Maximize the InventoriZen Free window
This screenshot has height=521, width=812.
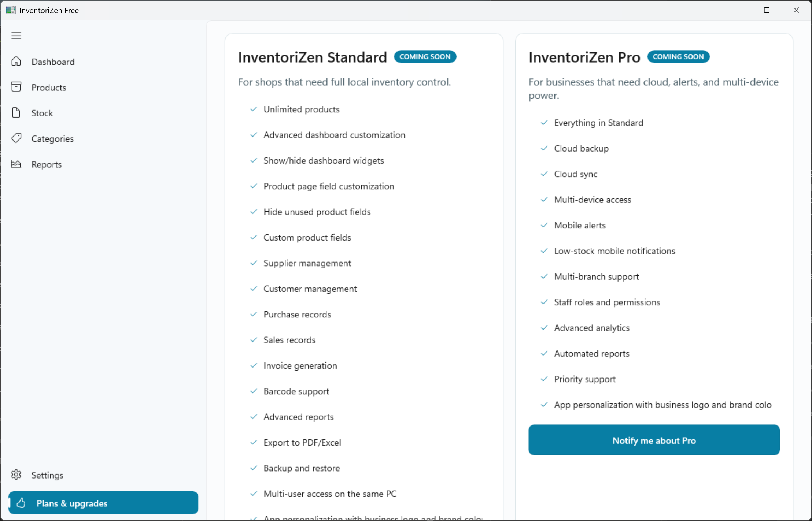tap(767, 10)
